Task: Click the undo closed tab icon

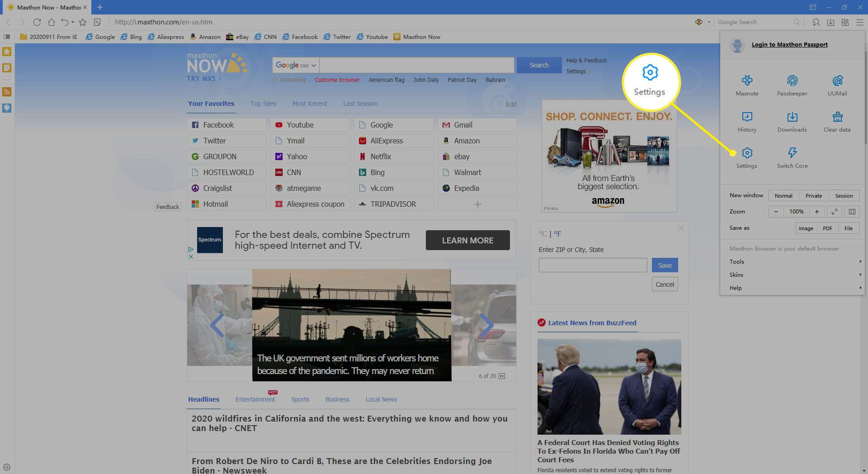Action: pos(65,22)
